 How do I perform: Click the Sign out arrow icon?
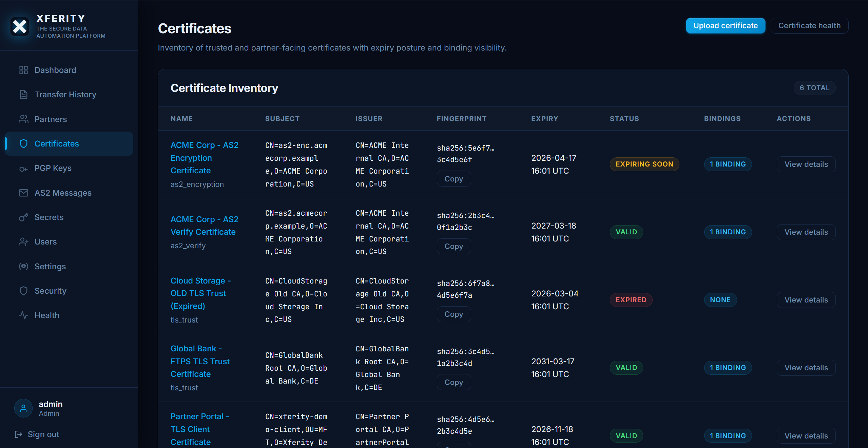pos(19,434)
